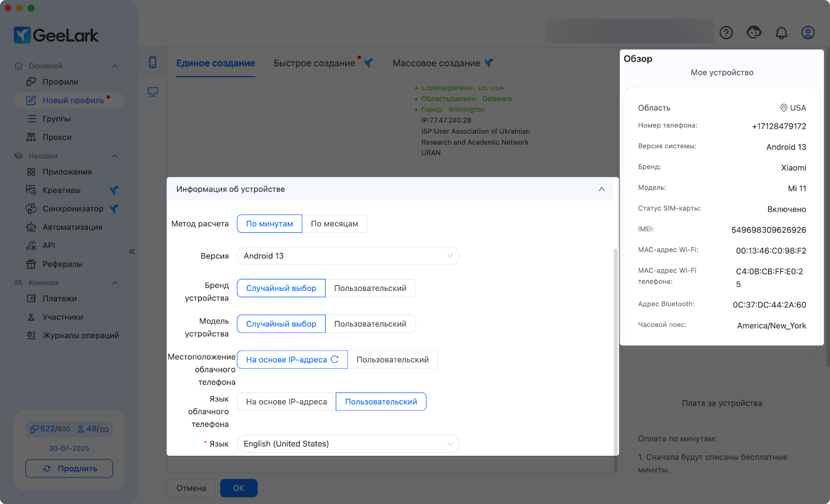
Task: Click the IP:77.47.240.28 text
Action: [446, 120]
